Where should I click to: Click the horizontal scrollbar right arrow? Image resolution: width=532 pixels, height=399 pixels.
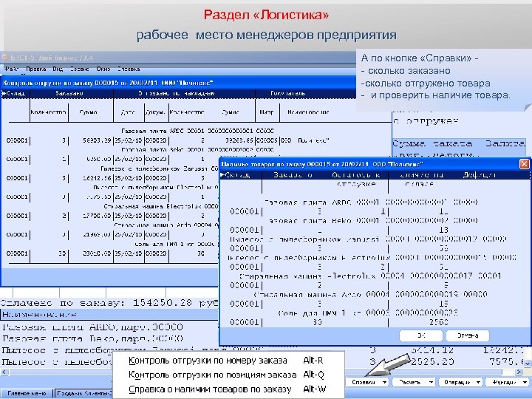(x=519, y=372)
